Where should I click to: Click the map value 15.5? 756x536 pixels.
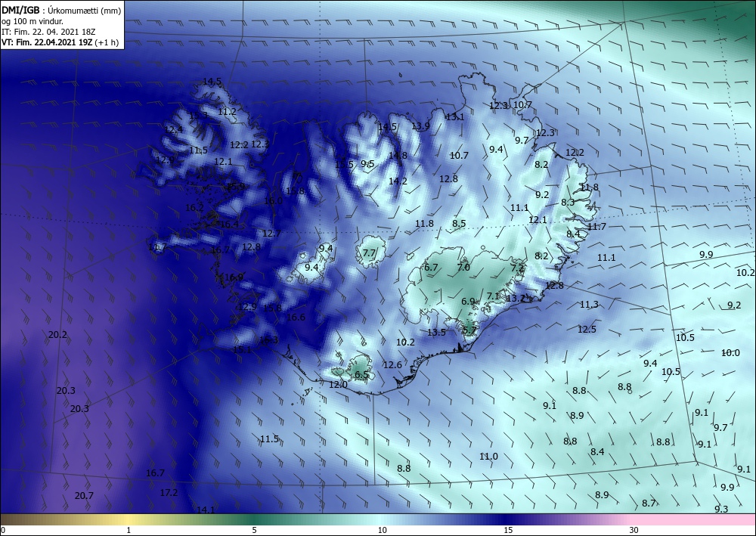tap(344, 164)
